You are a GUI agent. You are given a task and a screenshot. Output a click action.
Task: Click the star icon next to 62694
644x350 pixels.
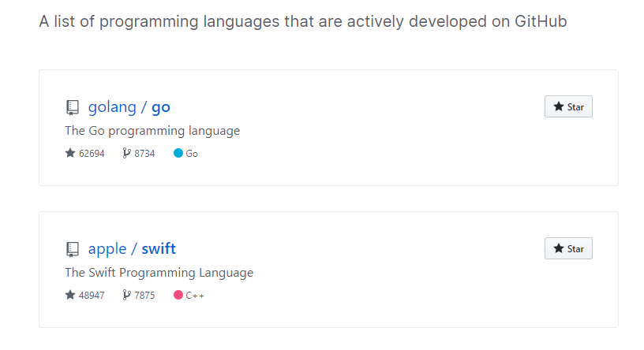click(70, 153)
